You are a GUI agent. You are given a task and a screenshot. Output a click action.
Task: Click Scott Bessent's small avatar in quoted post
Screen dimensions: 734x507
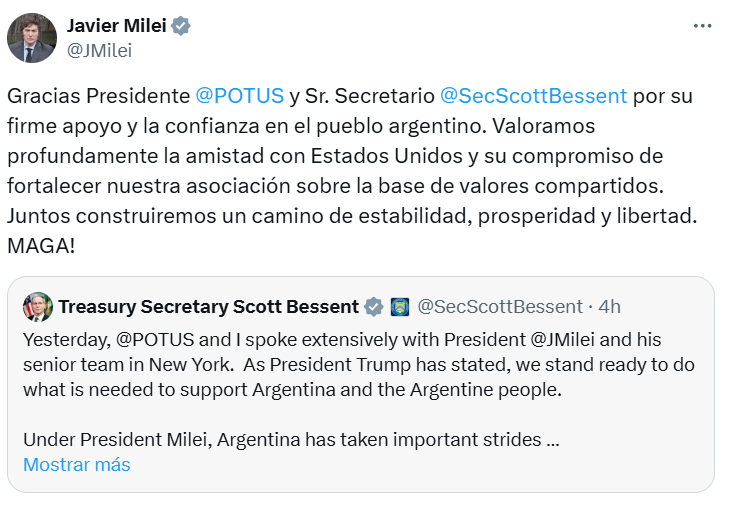tap(37, 306)
